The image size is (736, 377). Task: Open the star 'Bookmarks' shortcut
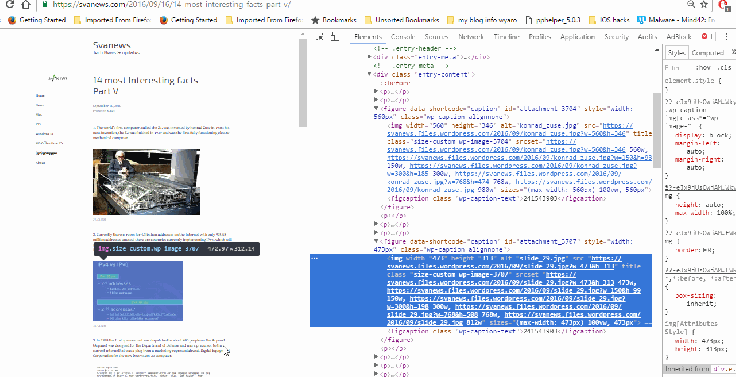(334, 20)
